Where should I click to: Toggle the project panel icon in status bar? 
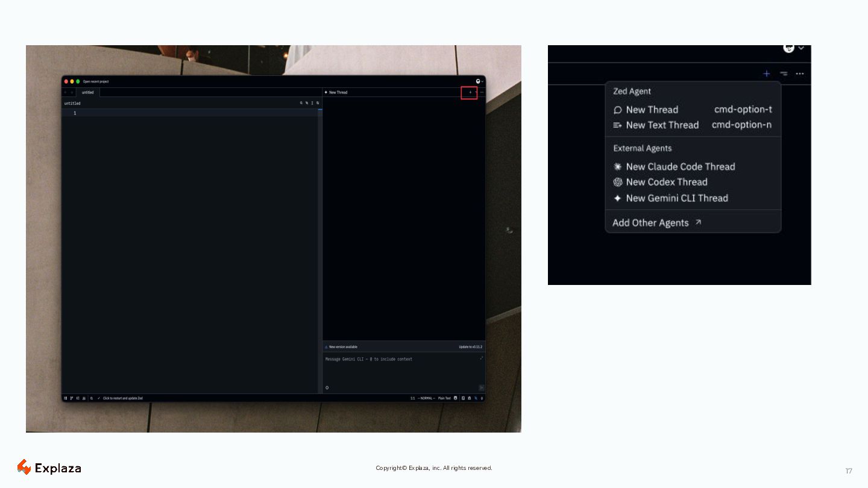pyautogui.click(x=66, y=398)
